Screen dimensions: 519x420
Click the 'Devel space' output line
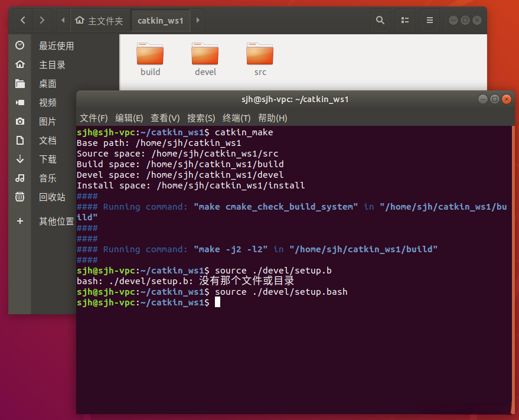pyautogui.click(x=180, y=175)
